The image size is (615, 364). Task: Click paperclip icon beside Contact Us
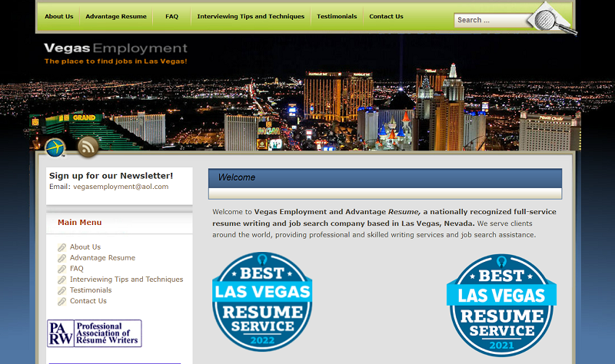pyautogui.click(x=62, y=301)
